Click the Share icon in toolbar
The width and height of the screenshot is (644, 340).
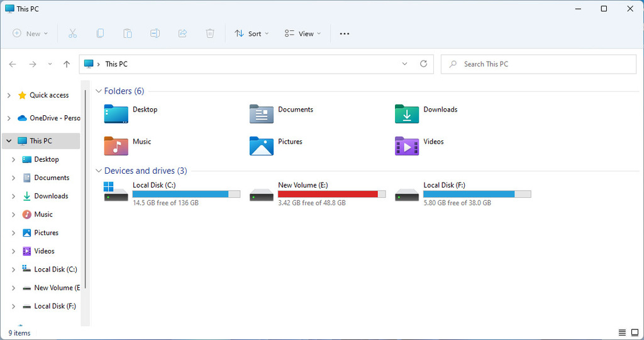(182, 33)
